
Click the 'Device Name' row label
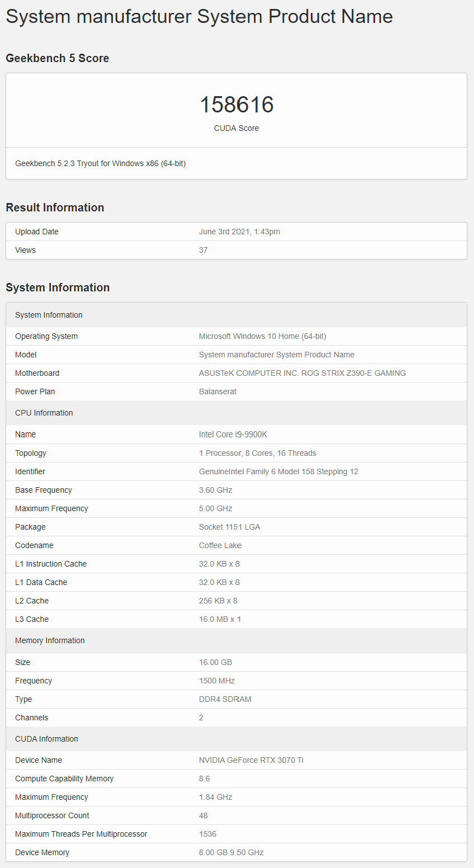pos(39,760)
